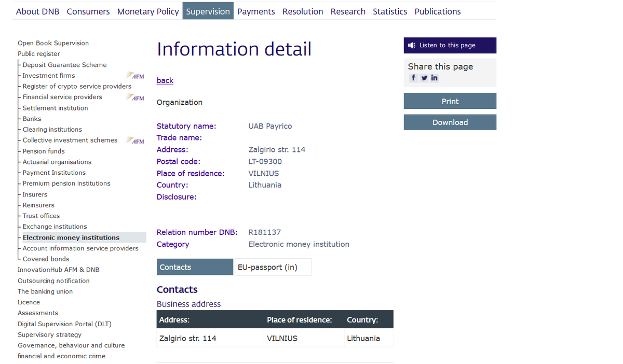The width and height of the screenshot is (623, 364).
Task: Click AFM logo next to Financial service providers
Action: coord(136,97)
